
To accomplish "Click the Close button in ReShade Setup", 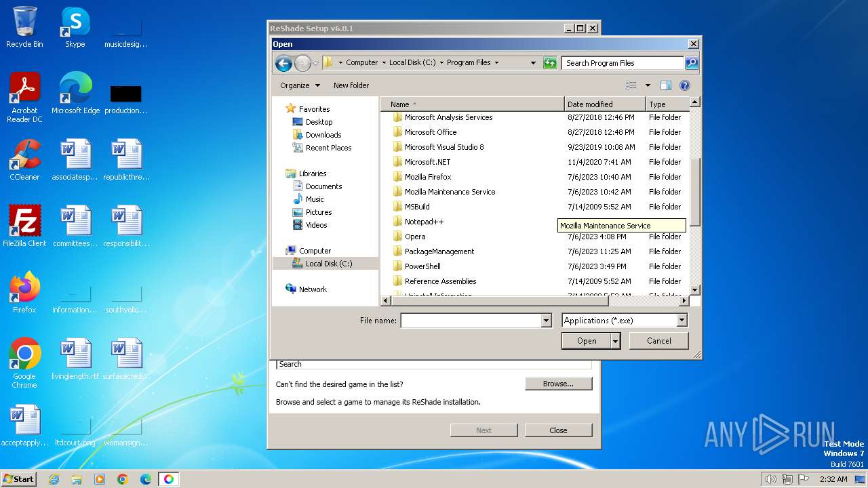I will (x=558, y=430).
